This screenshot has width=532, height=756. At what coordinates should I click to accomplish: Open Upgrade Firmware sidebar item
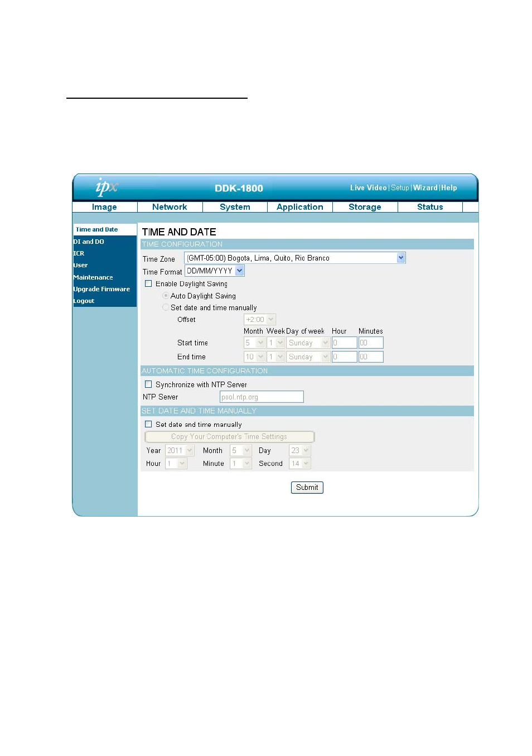coord(101,289)
